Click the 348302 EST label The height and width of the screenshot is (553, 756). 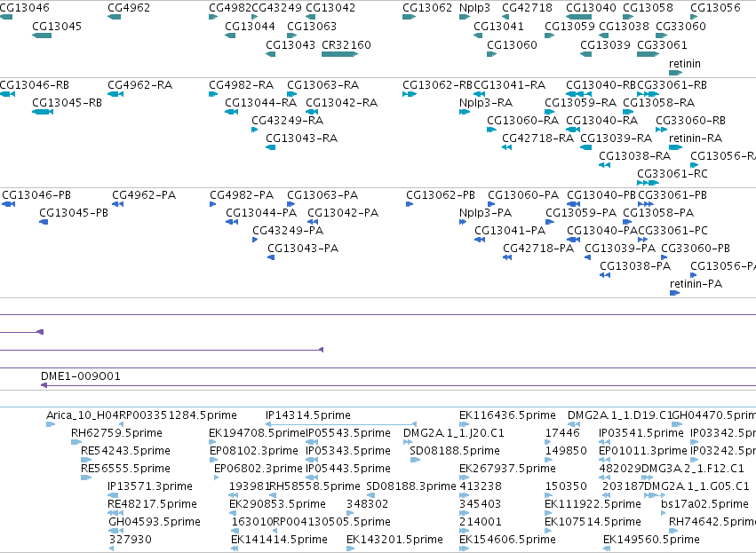click(368, 504)
